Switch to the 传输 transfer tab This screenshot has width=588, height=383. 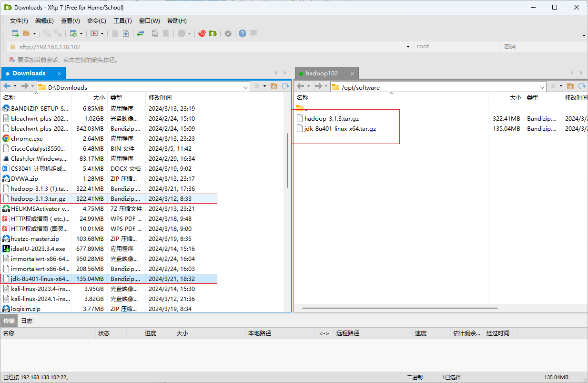(x=9, y=321)
